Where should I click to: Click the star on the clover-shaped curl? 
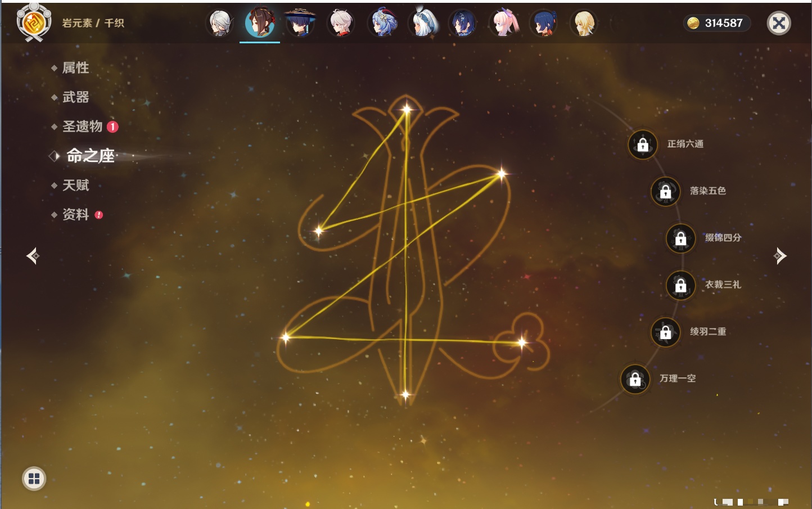click(522, 342)
